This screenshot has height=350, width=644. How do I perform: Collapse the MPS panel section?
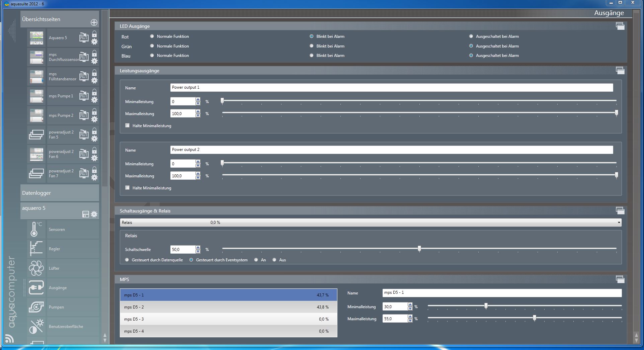620,279
